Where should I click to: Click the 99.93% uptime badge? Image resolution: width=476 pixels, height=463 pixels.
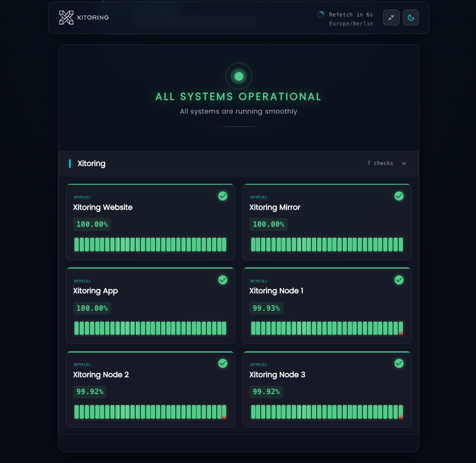(x=266, y=308)
